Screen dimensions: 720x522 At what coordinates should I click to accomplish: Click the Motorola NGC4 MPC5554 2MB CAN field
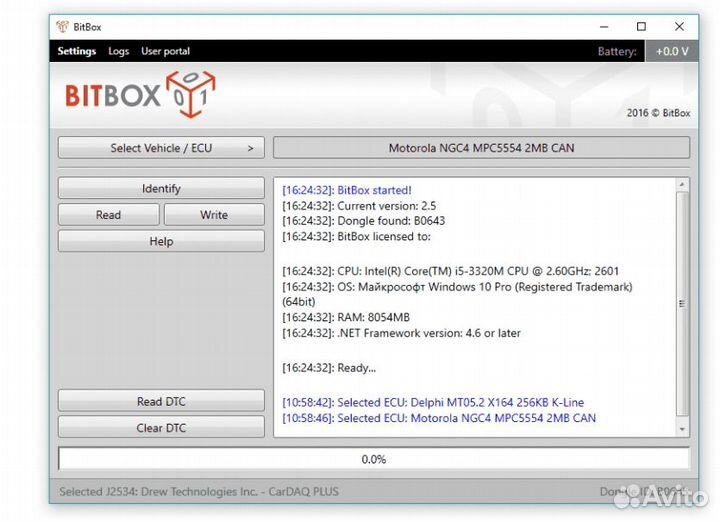(481, 148)
